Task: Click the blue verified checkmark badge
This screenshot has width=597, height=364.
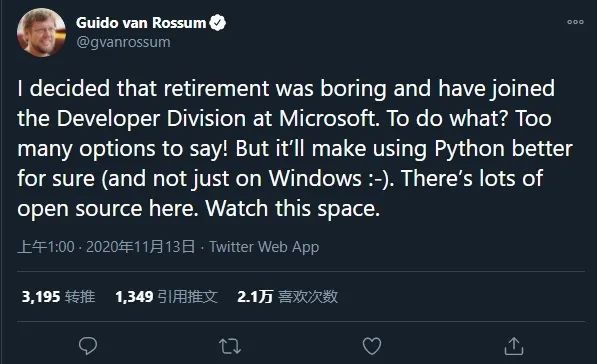Action: pyautogui.click(x=218, y=23)
